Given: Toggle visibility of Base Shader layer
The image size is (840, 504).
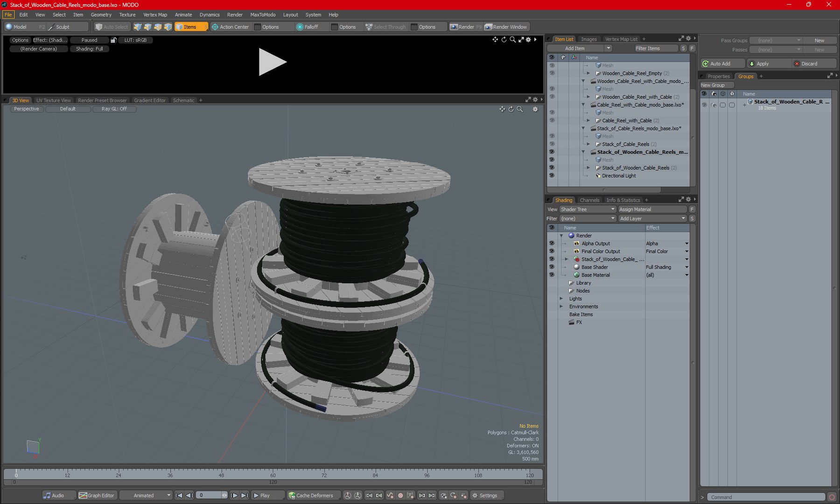Looking at the screenshot, I should 552,267.
